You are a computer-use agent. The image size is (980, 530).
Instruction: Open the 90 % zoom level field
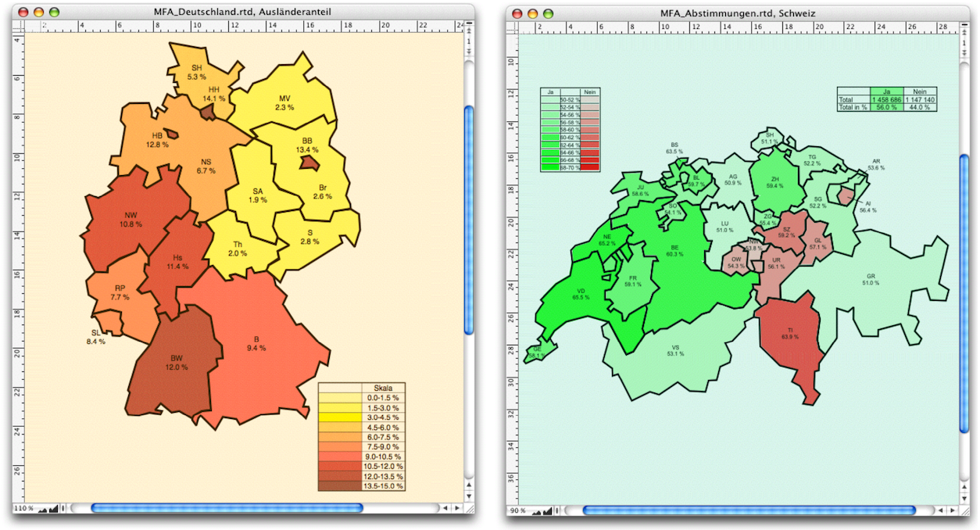point(517,511)
